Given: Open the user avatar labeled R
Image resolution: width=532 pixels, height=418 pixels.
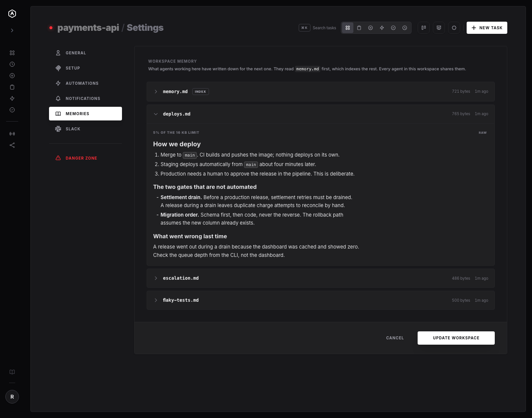Looking at the screenshot, I should click(x=12, y=397).
